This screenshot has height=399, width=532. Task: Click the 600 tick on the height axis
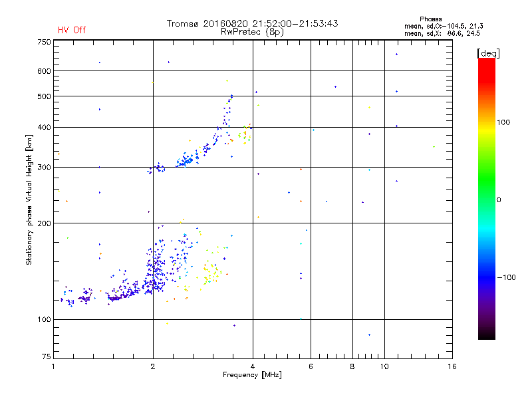click(x=44, y=71)
